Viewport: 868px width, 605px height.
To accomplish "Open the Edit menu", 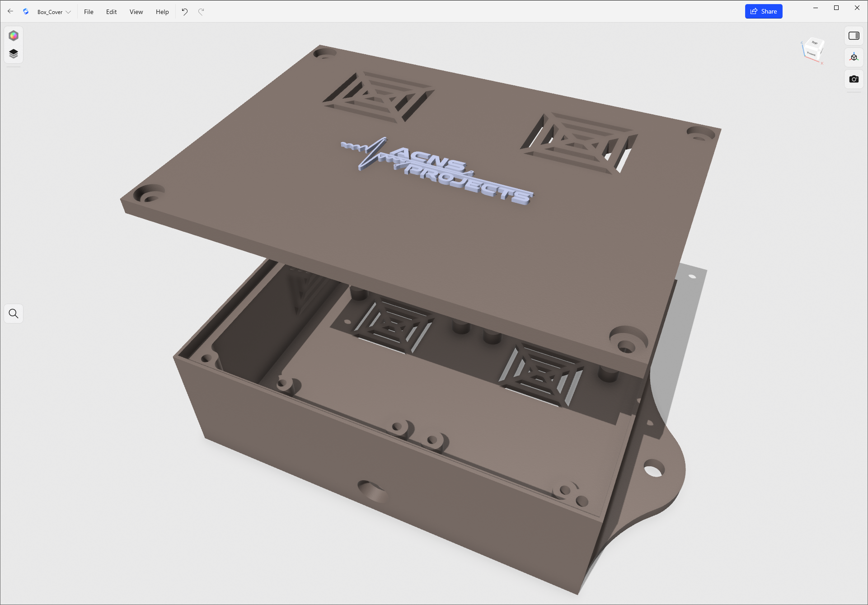I will coord(111,12).
